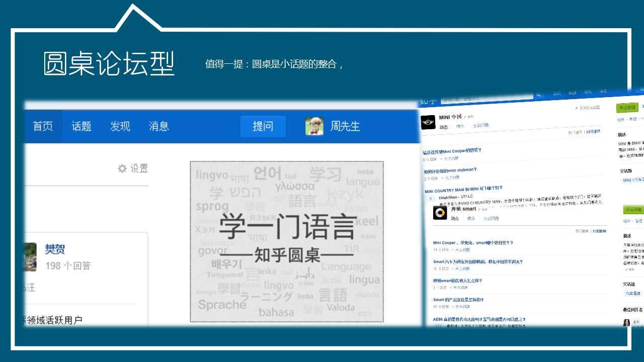Image resolution: width=644 pixels, height=362 pixels.
Task: Open the question about 奔驰smart sales income
Action: tap(458, 281)
